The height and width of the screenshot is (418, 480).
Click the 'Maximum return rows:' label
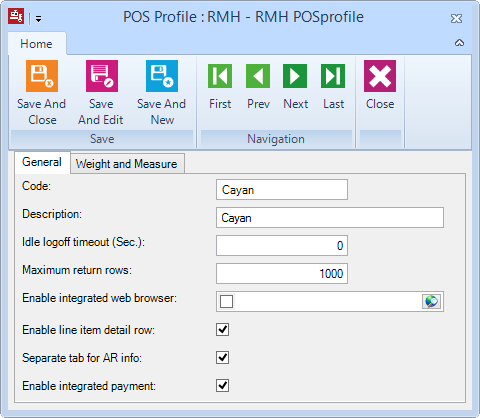[77, 270]
